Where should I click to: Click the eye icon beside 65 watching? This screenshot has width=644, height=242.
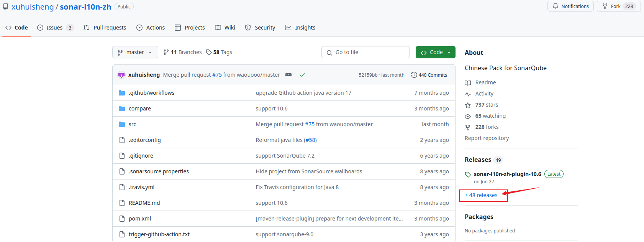click(468, 116)
